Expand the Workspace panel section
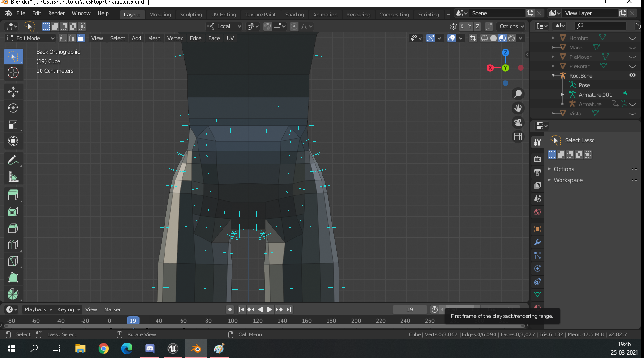This screenshot has height=358, width=644. point(568,180)
